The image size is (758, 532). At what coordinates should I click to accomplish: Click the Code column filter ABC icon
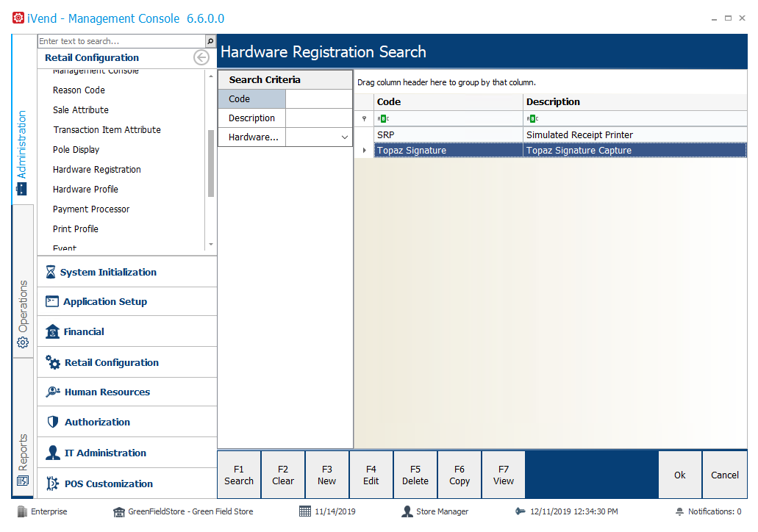[383, 118]
